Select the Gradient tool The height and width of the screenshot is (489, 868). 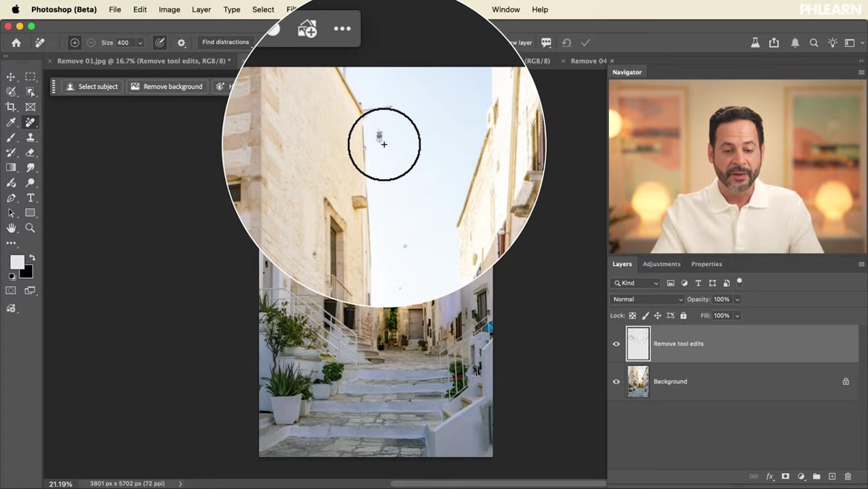click(11, 168)
